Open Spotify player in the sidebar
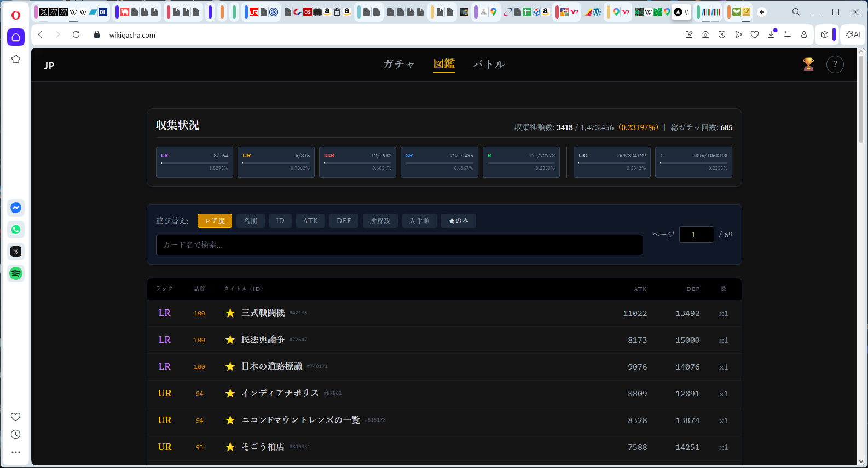 [16, 273]
